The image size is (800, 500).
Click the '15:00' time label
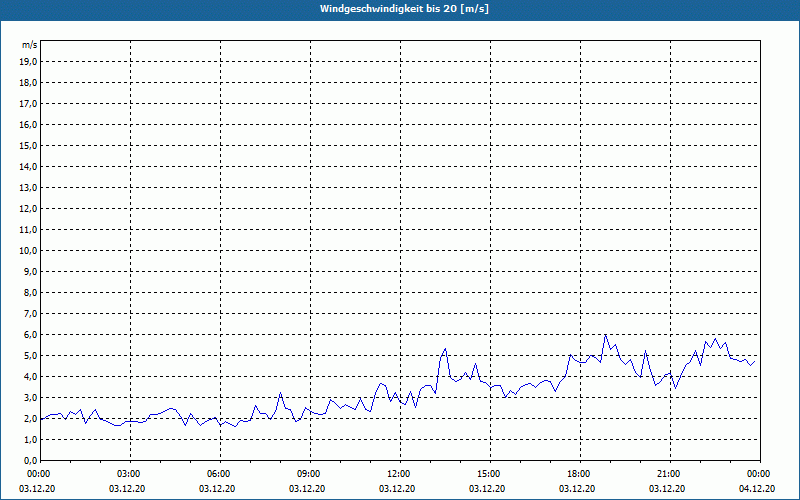click(490, 474)
